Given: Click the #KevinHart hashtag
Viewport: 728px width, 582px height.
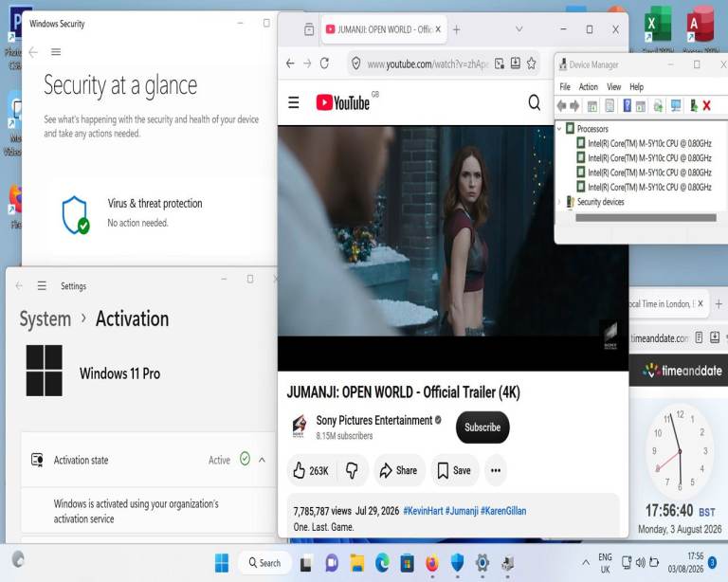Looking at the screenshot, I should (x=423, y=511).
